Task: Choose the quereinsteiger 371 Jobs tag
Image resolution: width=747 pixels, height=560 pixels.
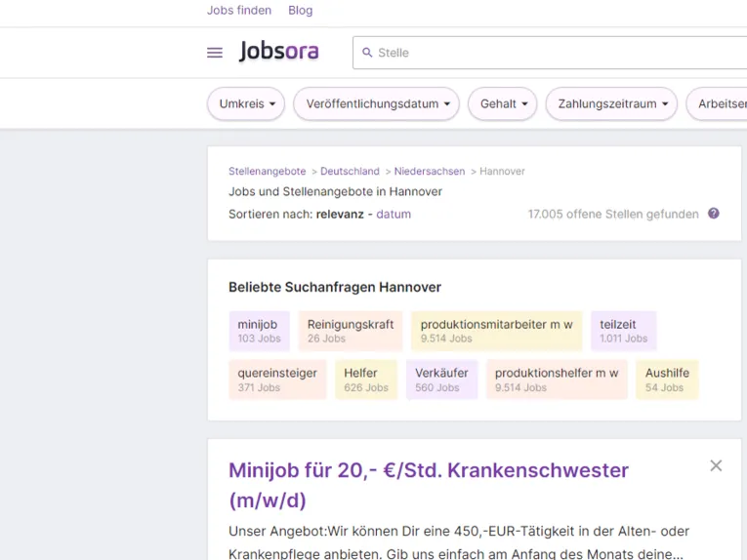Action: (277, 380)
